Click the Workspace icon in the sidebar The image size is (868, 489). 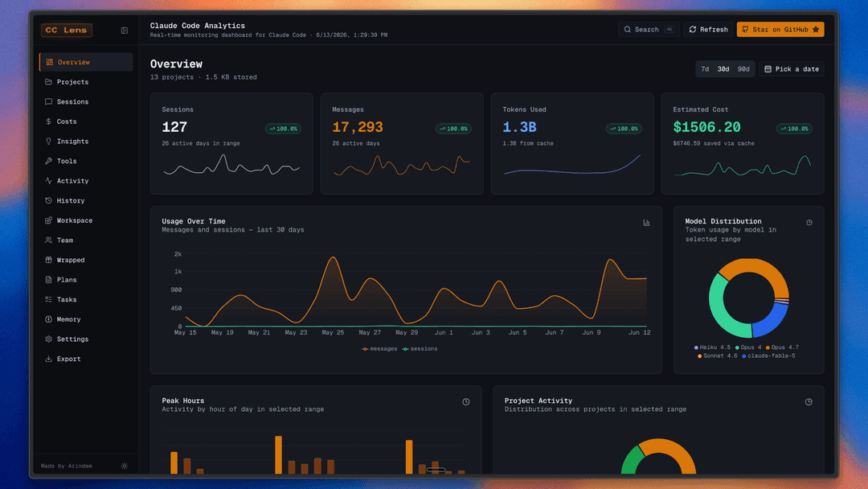point(49,220)
